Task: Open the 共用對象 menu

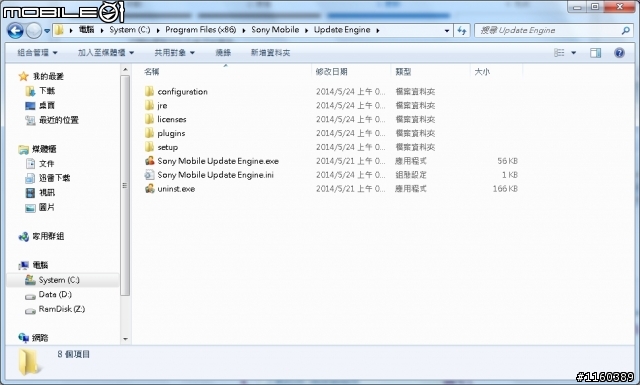Action: point(174,53)
